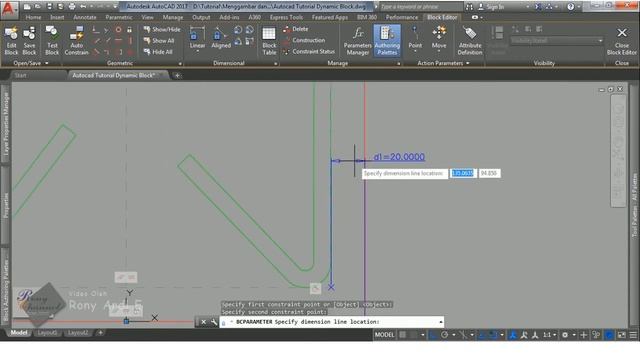Click Close Block Editor button
The height and width of the screenshot is (360, 640).
tap(622, 40)
